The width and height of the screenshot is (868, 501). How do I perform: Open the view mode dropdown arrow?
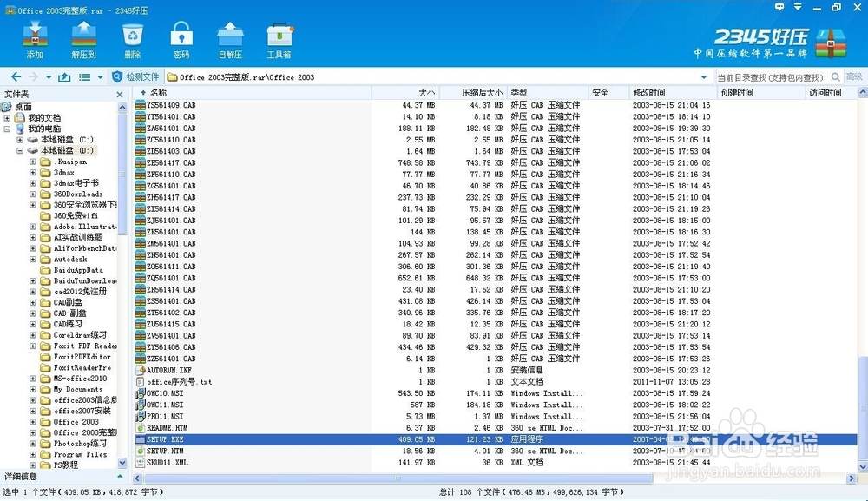tap(100, 77)
